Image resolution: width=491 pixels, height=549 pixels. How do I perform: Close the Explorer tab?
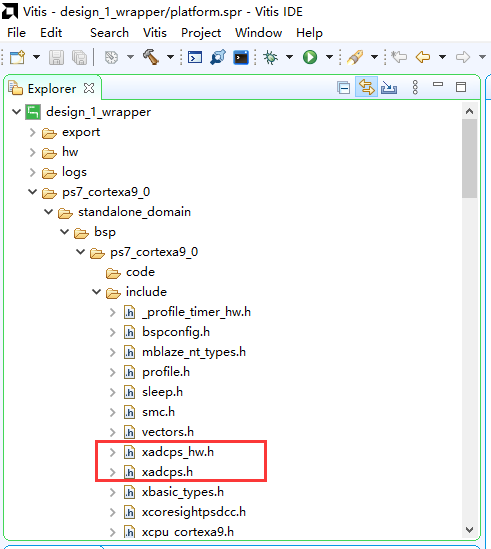89,88
